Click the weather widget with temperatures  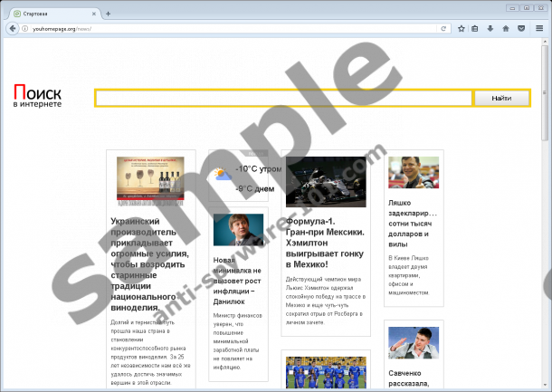[x=245, y=178]
